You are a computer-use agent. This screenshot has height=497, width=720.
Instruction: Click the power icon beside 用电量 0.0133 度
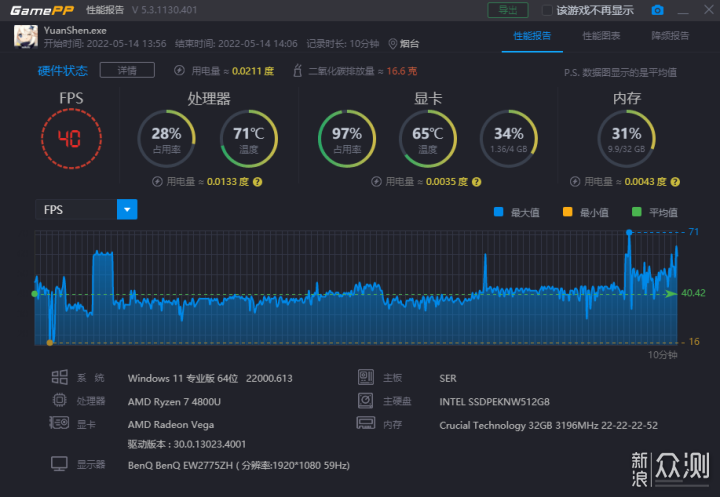pos(158,182)
